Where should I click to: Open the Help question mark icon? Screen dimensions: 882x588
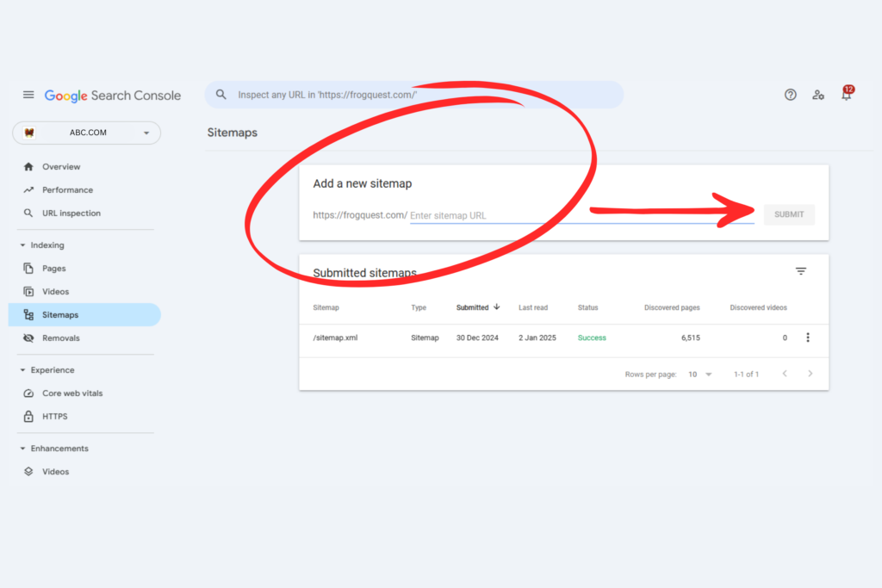791,95
